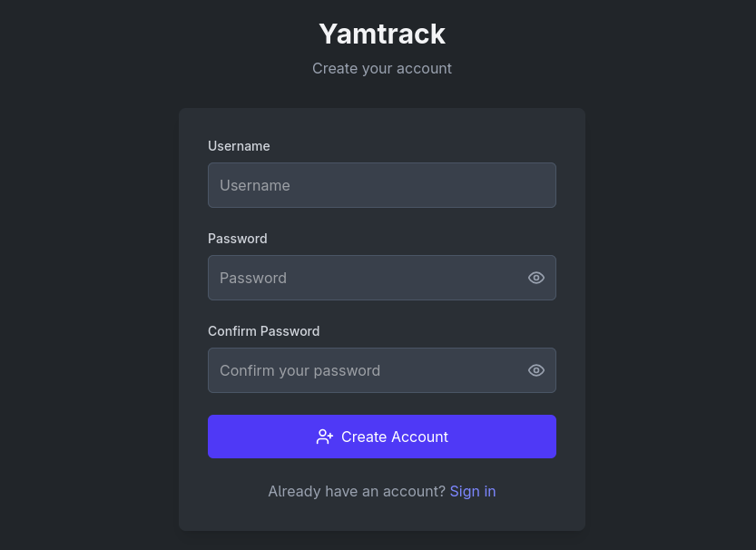Click the eye icon beside Password placeholder

[536, 278]
